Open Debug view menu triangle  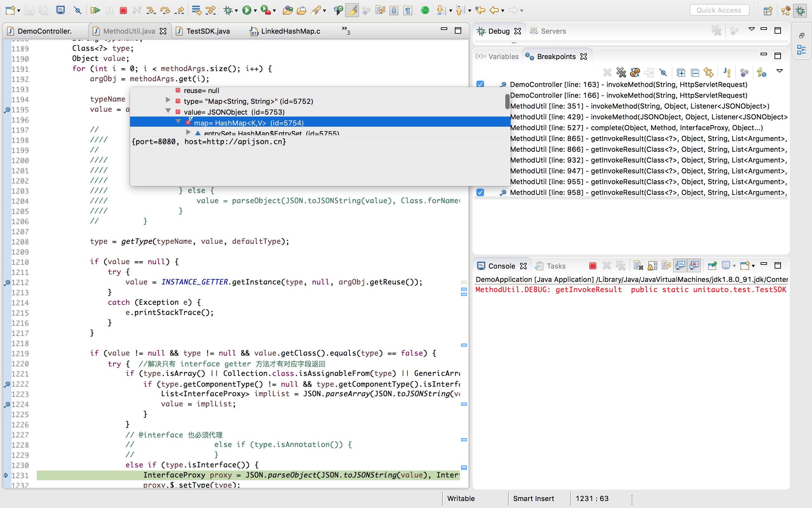click(752, 29)
